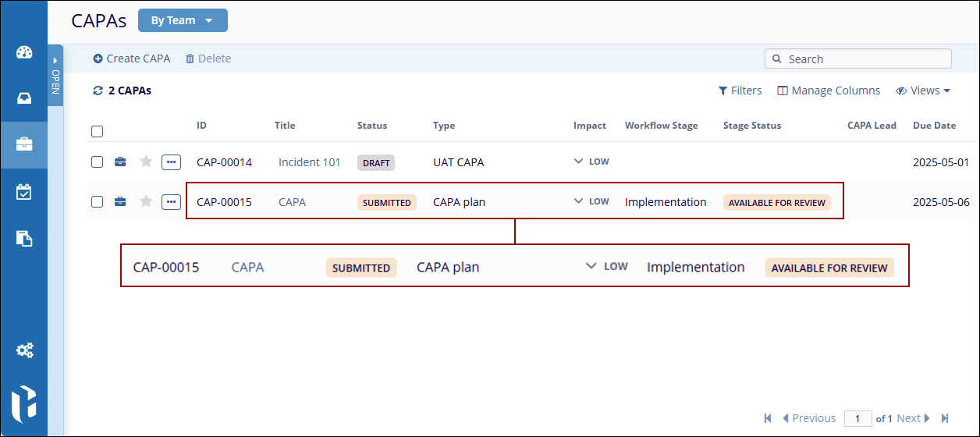Image resolution: width=980 pixels, height=437 pixels.
Task: Tick the checkbox for CAP-00014 row
Action: 97,162
